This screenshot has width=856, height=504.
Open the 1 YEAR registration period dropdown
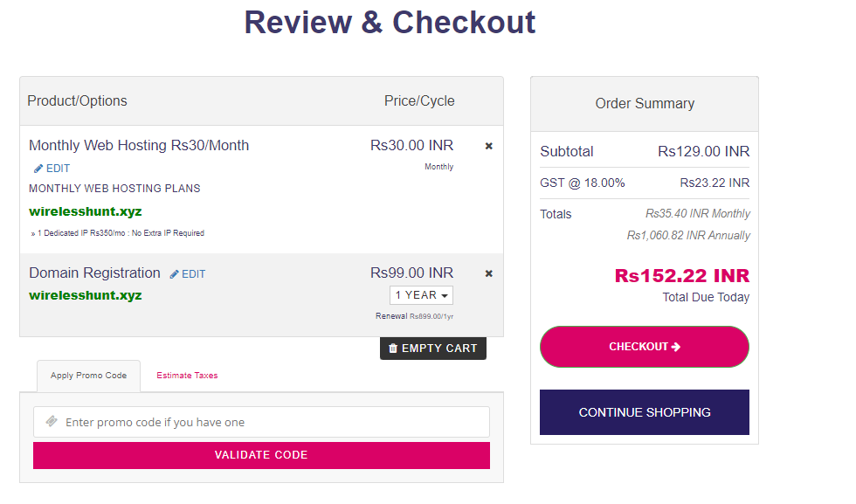point(421,295)
